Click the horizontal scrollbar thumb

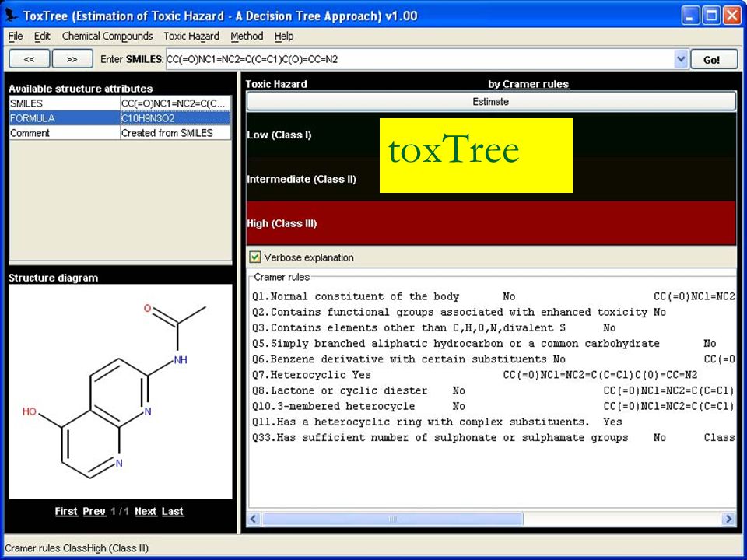click(x=392, y=519)
